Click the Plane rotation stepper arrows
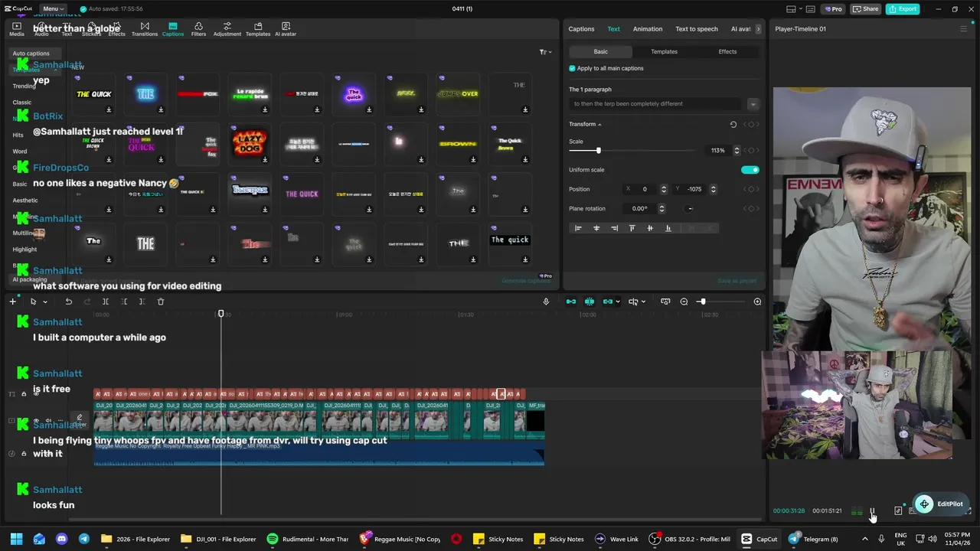980x551 pixels. tap(661, 208)
